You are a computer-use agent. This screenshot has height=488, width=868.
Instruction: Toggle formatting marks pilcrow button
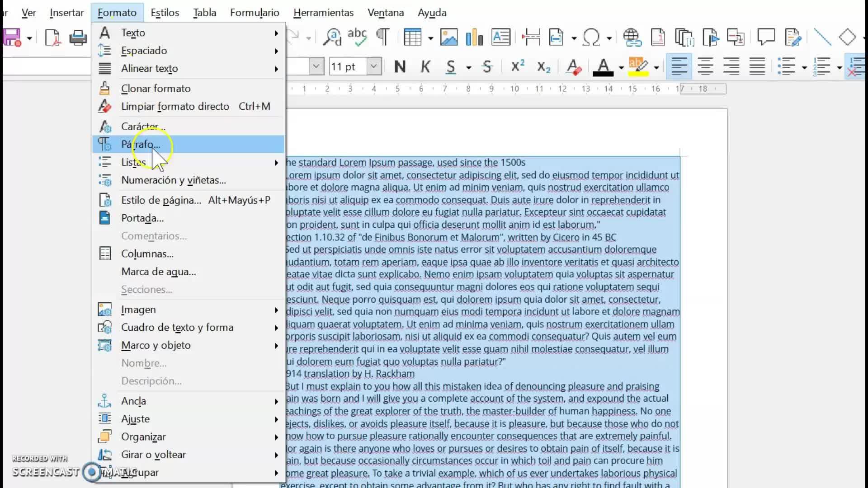tap(383, 38)
